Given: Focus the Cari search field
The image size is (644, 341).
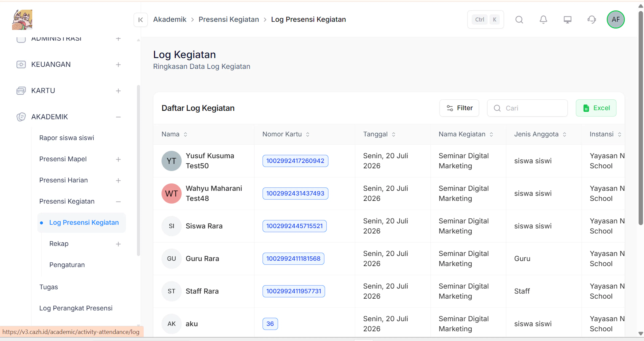Looking at the screenshot, I should pyautogui.click(x=527, y=108).
